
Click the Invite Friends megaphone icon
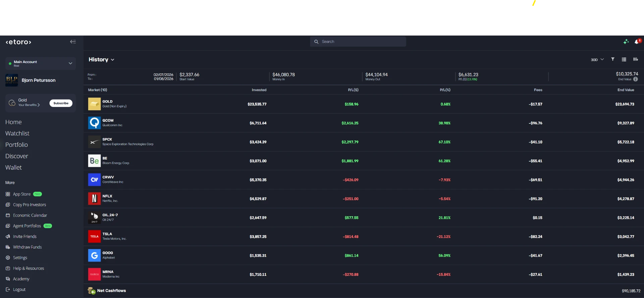pyautogui.click(x=8, y=237)
